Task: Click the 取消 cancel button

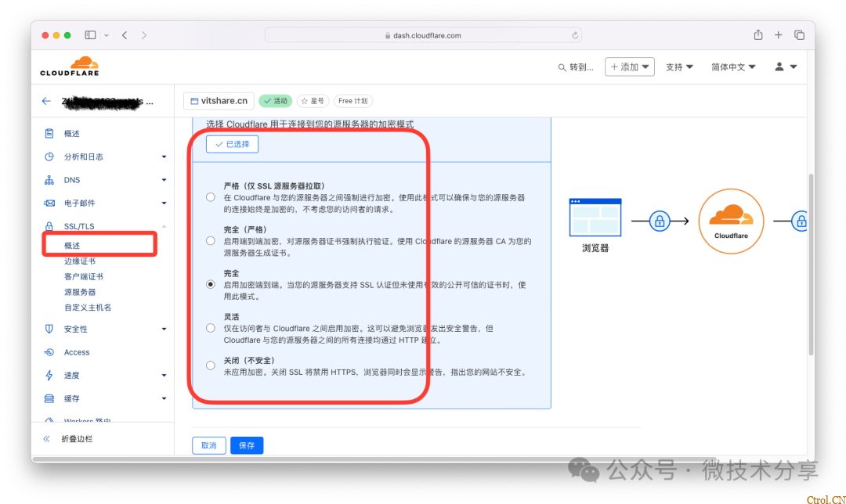Action: [208, 445]
